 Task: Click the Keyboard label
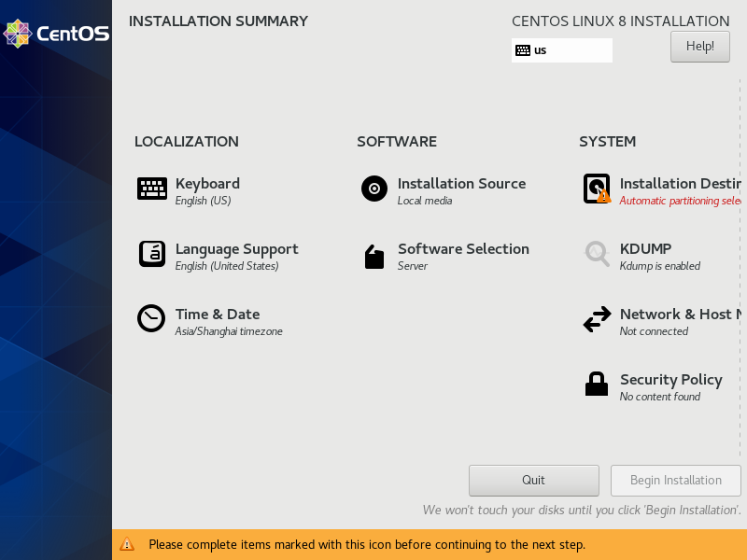tap(207, 183)
